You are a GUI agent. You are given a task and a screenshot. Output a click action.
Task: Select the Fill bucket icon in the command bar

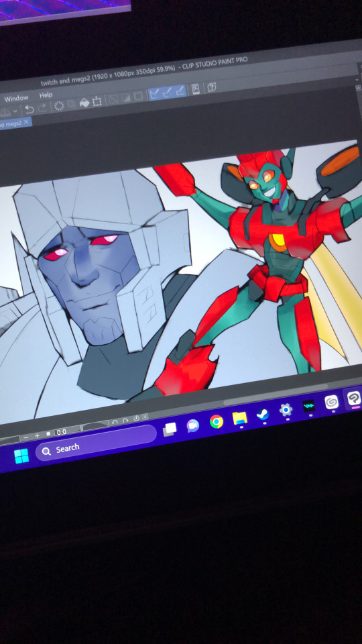pos(84,103)
